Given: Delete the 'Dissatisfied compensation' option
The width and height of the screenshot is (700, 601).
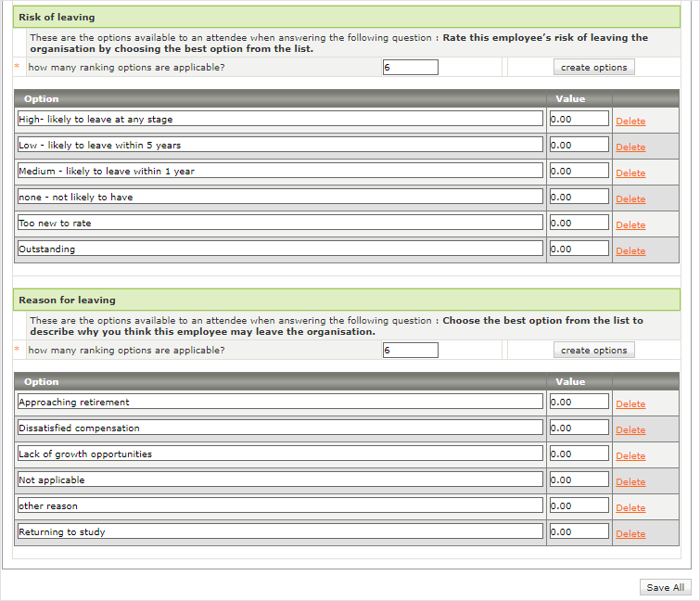Looking at the screenshot, I should pos(630,430).
